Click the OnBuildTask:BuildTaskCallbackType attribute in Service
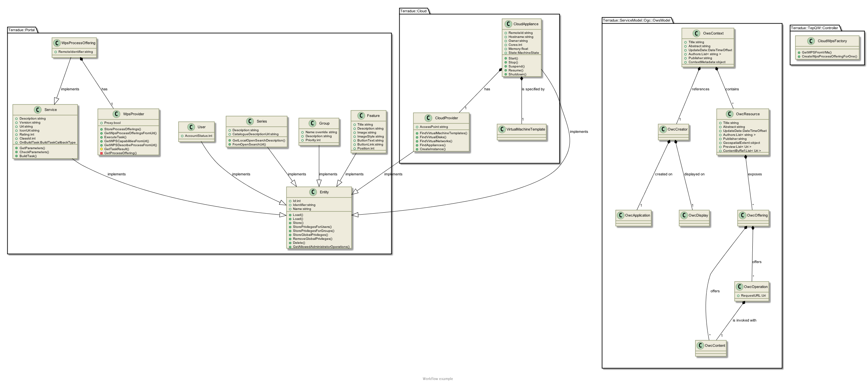 click(x=48, y=143)
